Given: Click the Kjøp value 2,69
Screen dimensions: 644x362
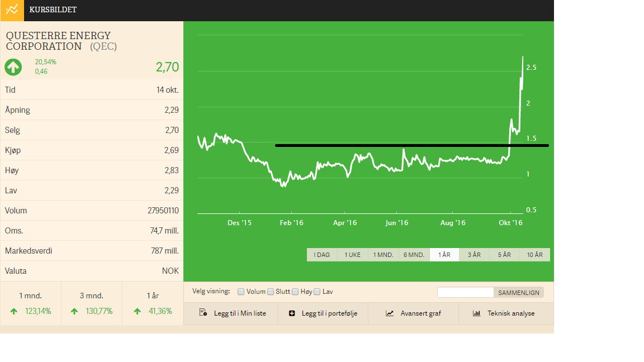Looking at the screenshot, I should (172, 150).
